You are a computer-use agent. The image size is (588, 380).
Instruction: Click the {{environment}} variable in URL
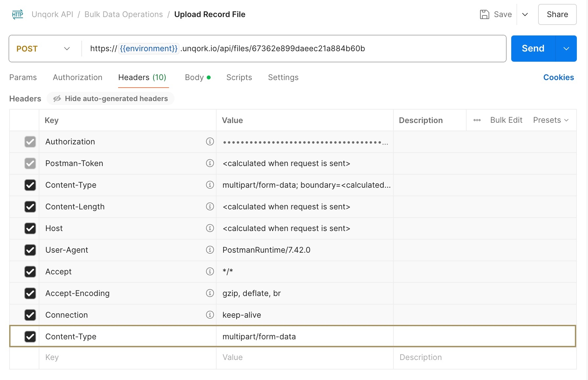pyautogui.click(x=149, y=49)
